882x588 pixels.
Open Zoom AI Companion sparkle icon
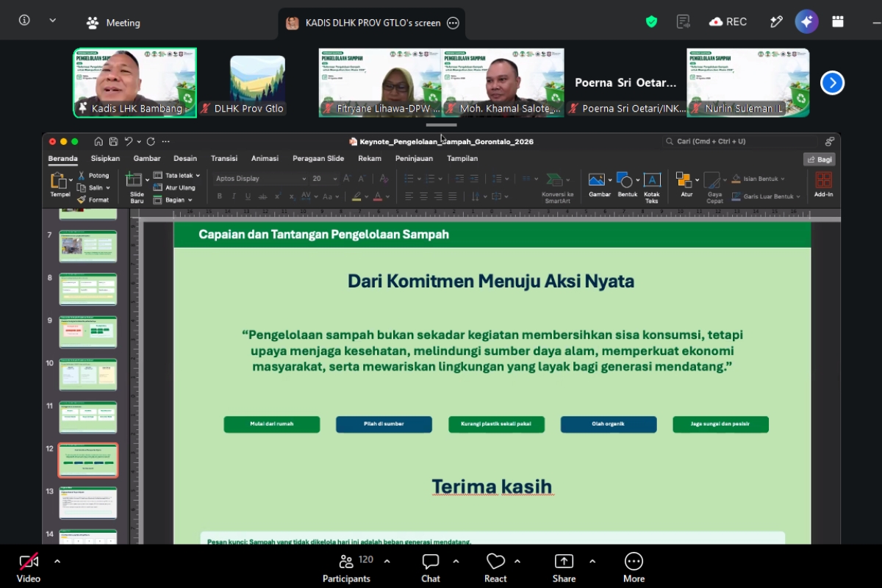point(806,22)
